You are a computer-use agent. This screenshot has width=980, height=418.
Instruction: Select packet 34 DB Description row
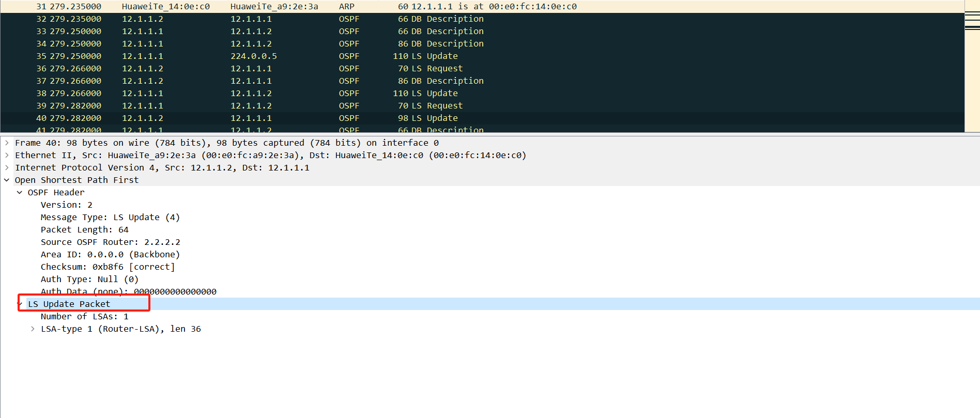click(x=482, y=44)
